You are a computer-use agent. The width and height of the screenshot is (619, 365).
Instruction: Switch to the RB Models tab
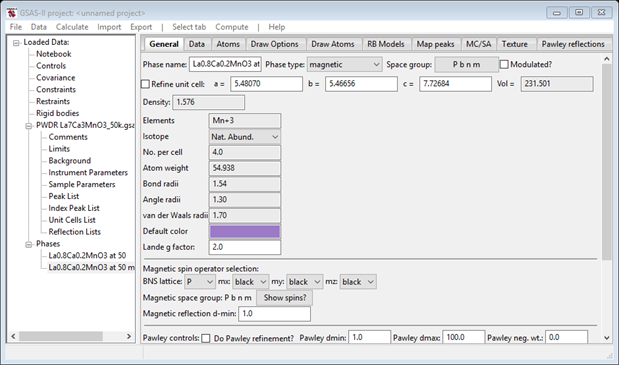[386, 44]
